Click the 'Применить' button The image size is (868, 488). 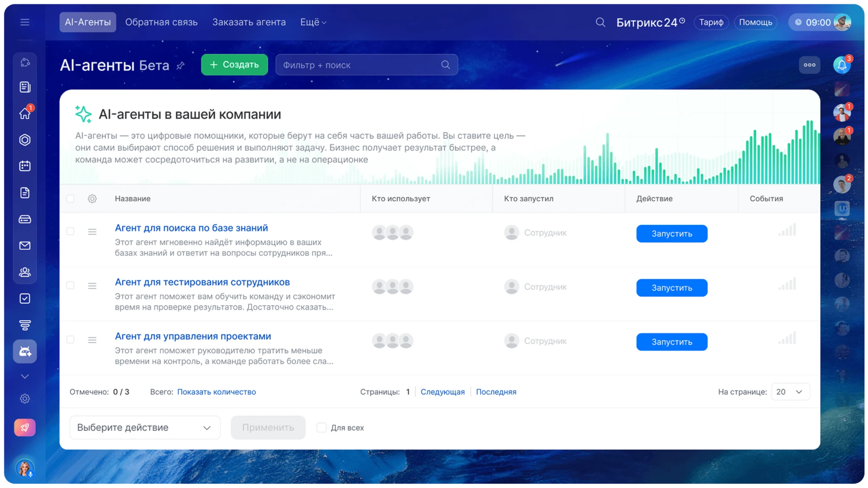(x=268, y=427)
